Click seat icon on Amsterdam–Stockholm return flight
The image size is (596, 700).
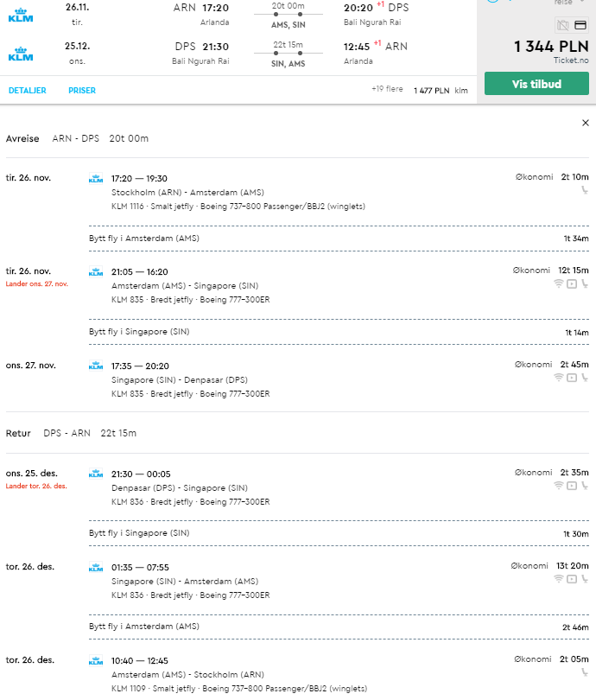pos(585,672)
